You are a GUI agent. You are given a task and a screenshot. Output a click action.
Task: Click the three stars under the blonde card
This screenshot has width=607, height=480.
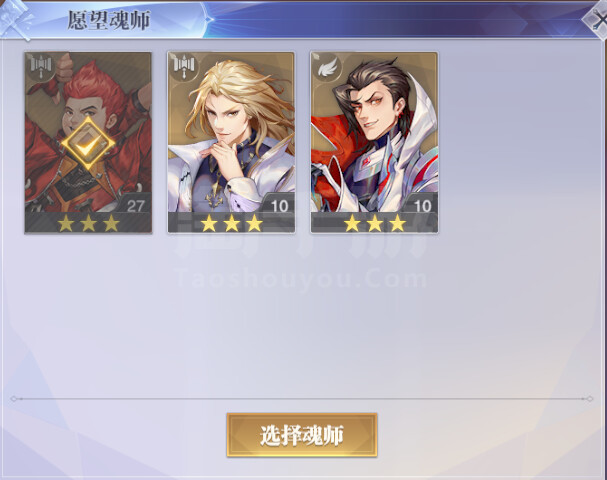tap(231, 223)
